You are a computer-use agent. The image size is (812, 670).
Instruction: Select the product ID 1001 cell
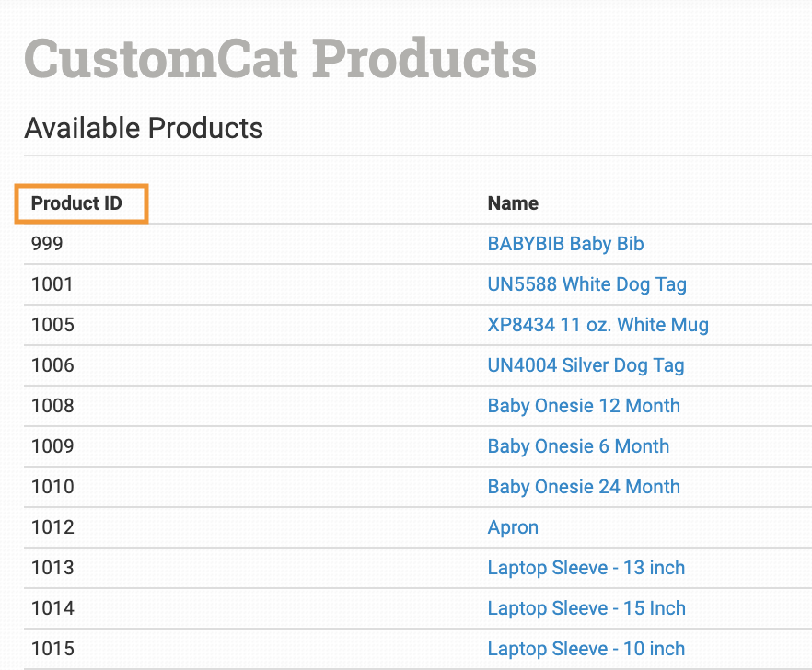click(x=52, y=284)
